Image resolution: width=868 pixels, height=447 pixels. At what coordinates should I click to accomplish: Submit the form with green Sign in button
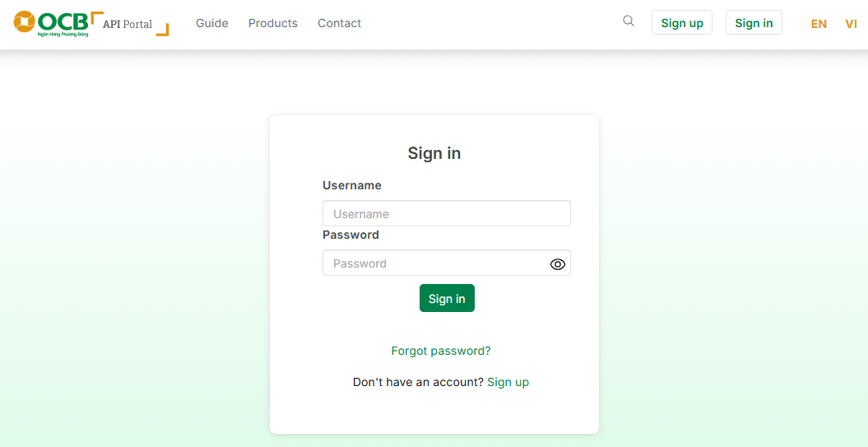(447, 299)
